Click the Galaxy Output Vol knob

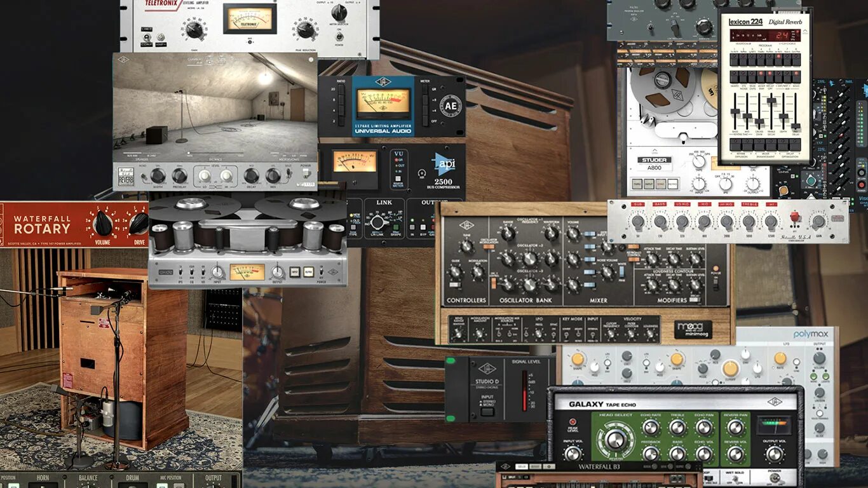(x=774, y=454)
